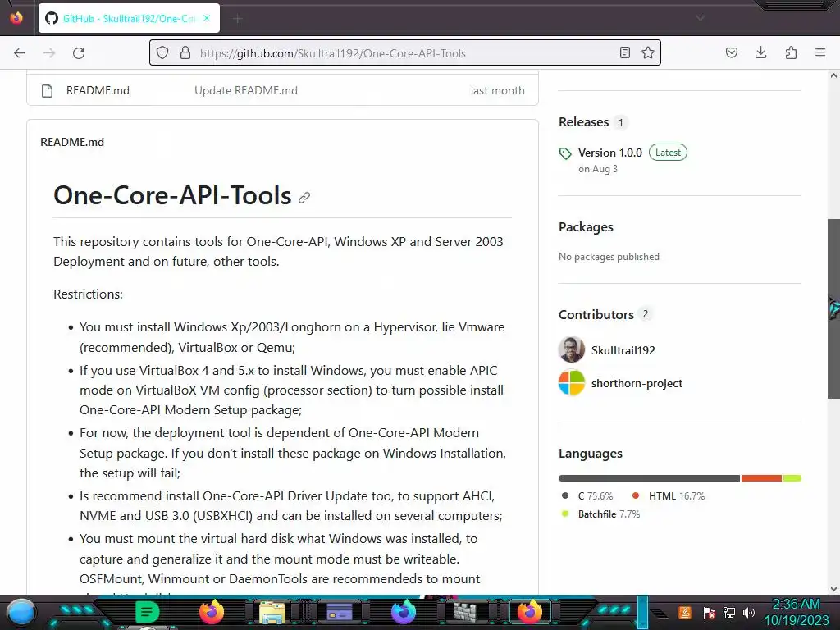The height and width of the screenshot is (630, 840).
Task: Bookmark this page with the star
Action: coord(648,53)
